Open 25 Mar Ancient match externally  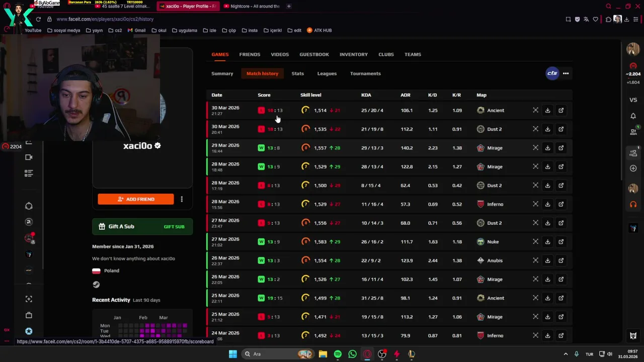tap(561, 298)
